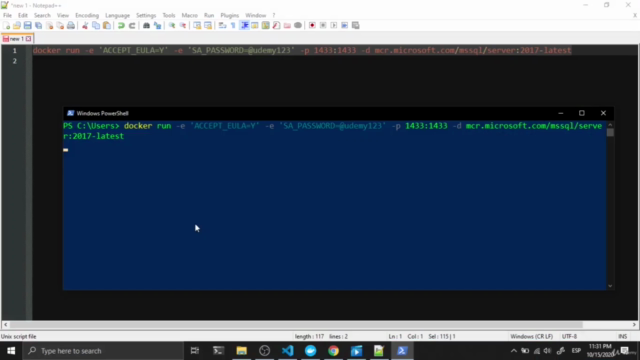Click the Playback macro icon
This screenshot has height=360, width=640.
click(334, 25)
